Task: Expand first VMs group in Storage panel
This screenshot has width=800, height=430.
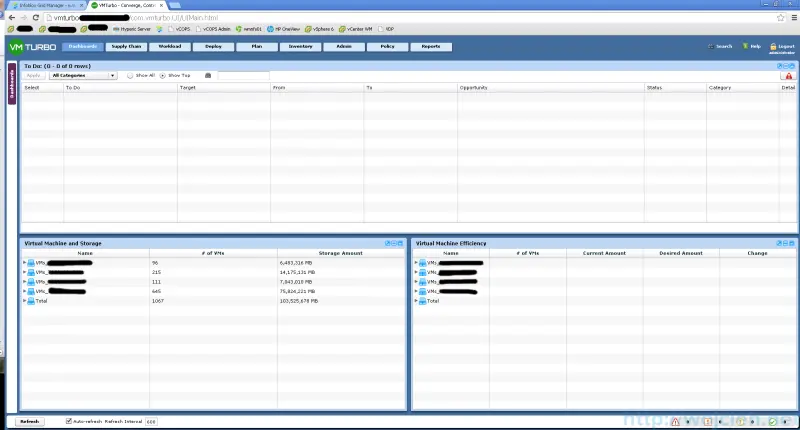Action: (x=24, y=263)
